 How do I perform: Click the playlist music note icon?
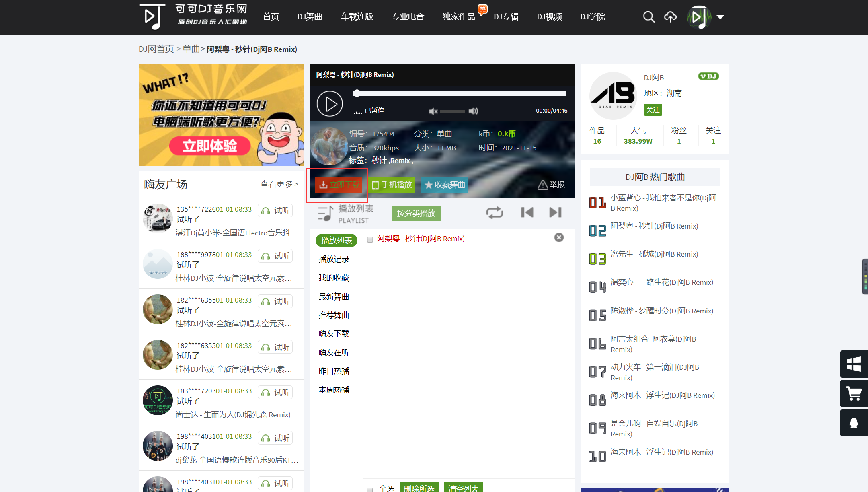pos(325,213)
